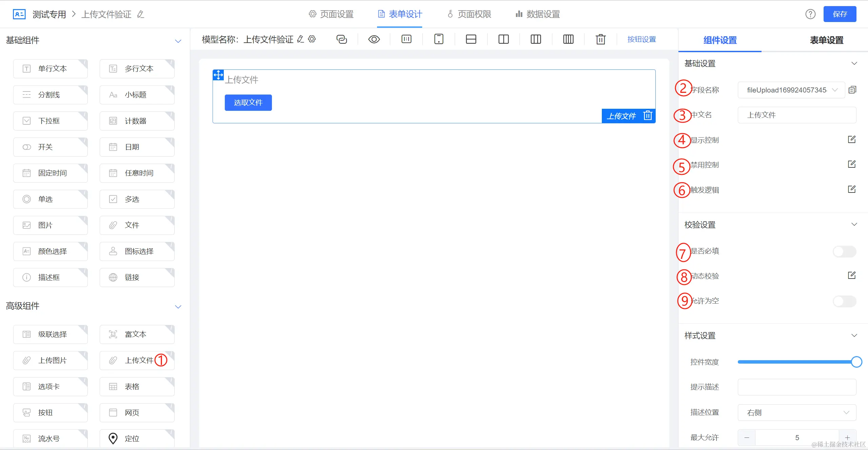Image resolution: width=868 pixels, height=450 pixels.
Task: Select the four-column layout icon
Action: click(x=568, y=39)
